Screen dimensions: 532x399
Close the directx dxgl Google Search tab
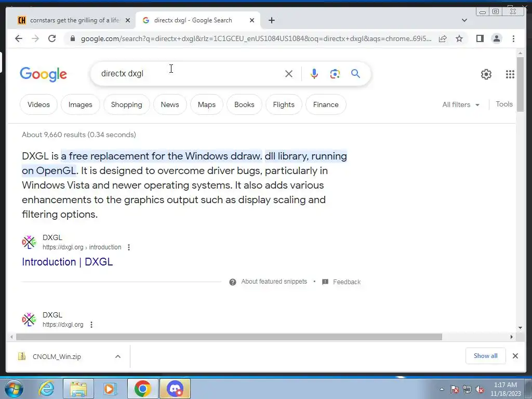click(x=252, y=20)
